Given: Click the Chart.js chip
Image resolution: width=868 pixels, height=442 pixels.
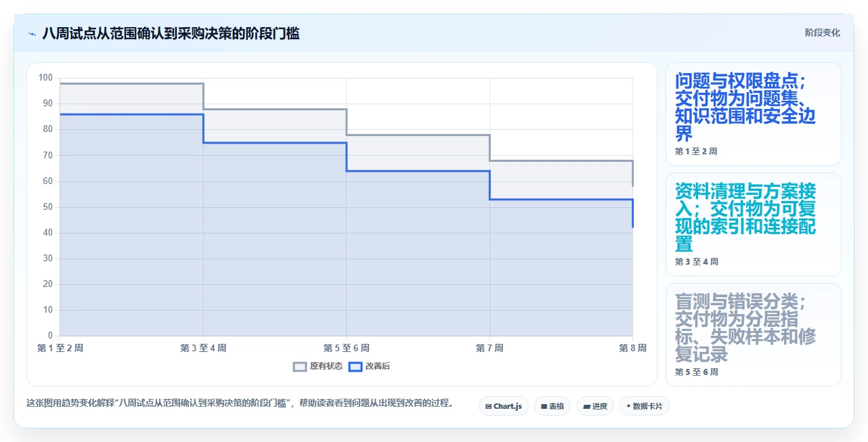Looking at the screenshot, I should pyautogui.click(x=504, y=406).
